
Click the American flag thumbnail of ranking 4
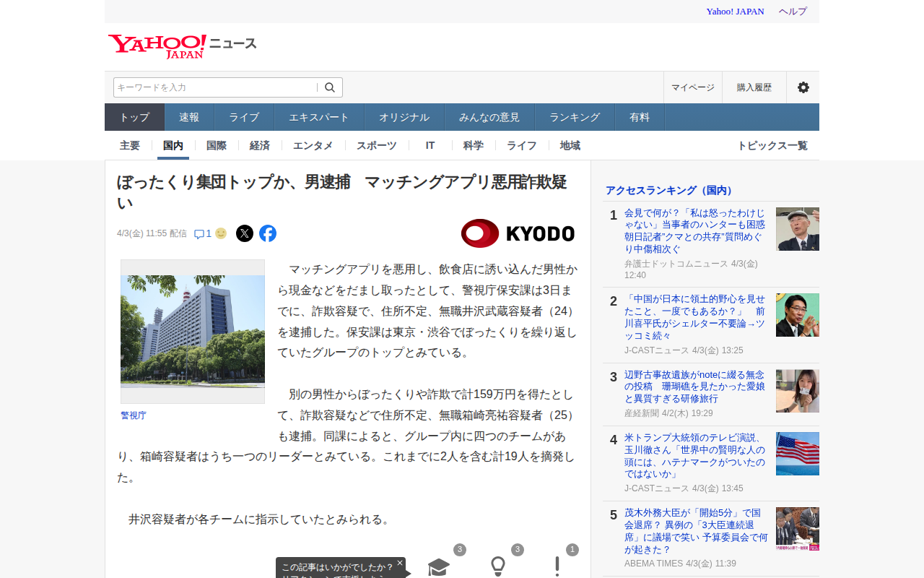[x=798, y=454]
